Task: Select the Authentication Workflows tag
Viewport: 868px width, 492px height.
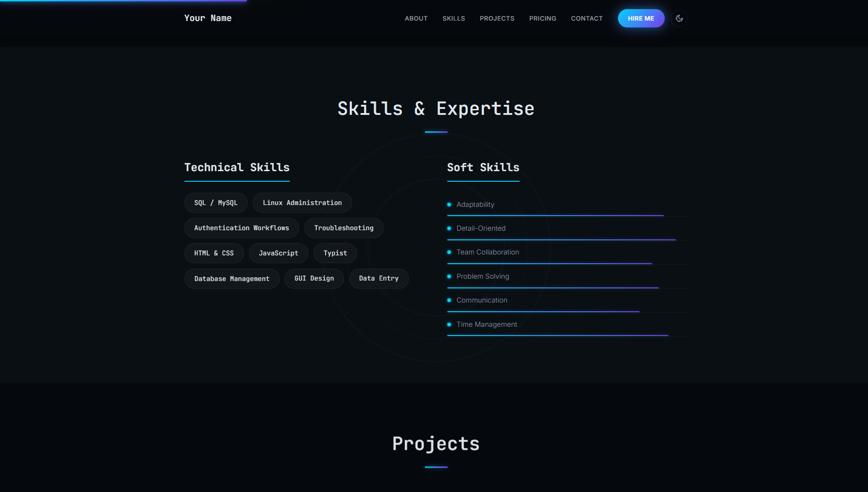Action: (242, 228)
